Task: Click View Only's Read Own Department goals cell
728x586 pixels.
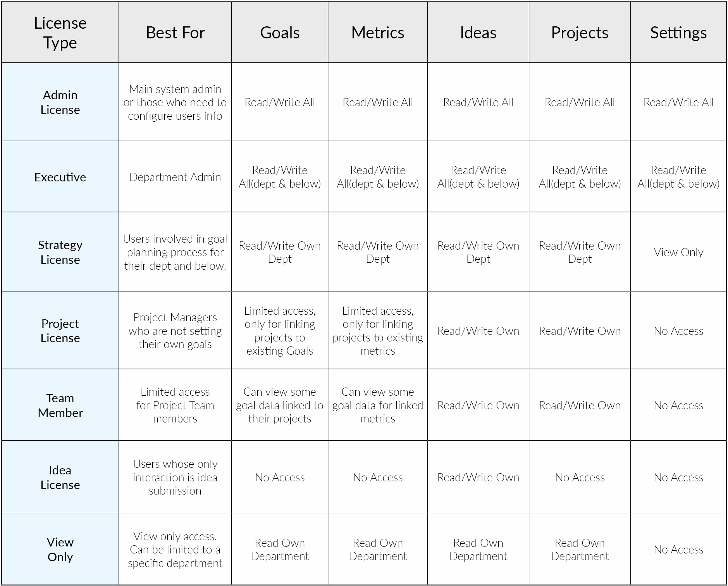Action: click(x=280, y=549)
